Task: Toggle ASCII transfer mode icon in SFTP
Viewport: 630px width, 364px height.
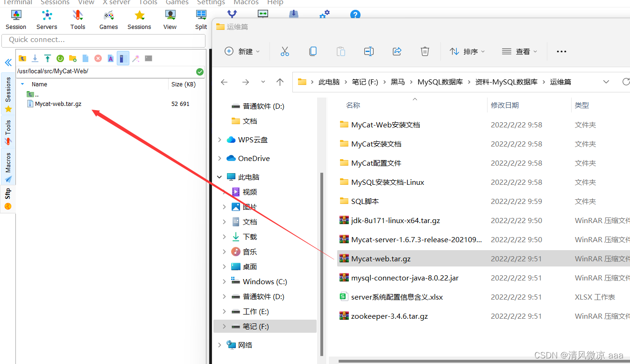Action: click(111, 58)
